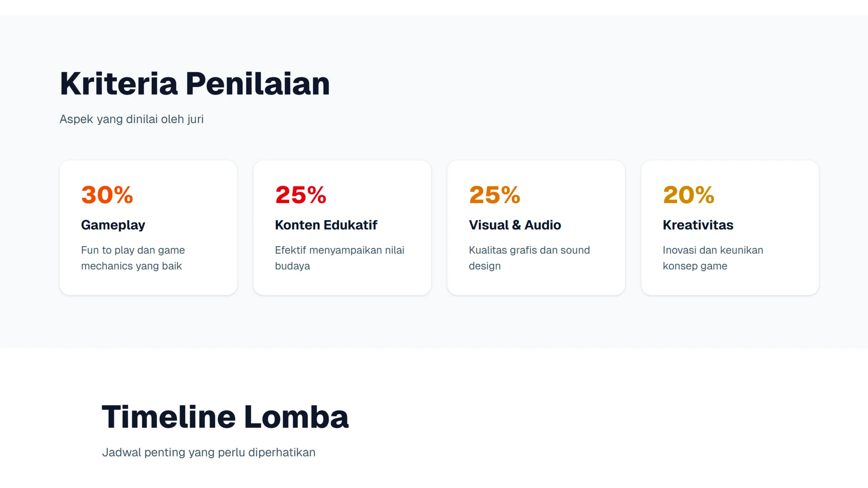Select the Visual & Audio title
This screenshot has width=868, height=488.
(515, 225)
